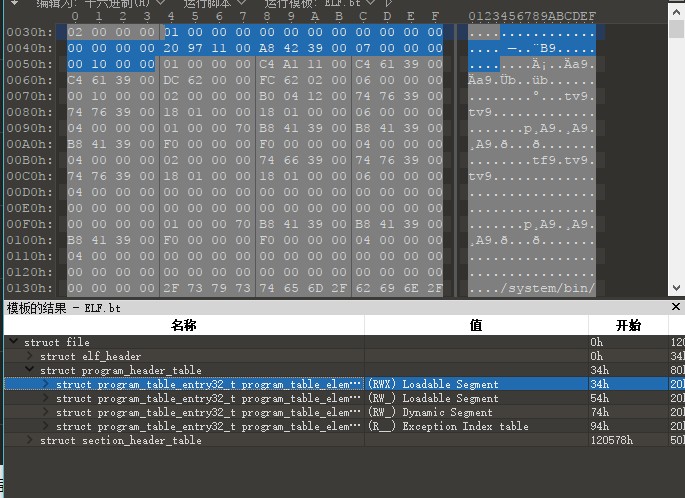Click the address label 0030h:
Screen dimensions: 685x498
coord(30,32)
